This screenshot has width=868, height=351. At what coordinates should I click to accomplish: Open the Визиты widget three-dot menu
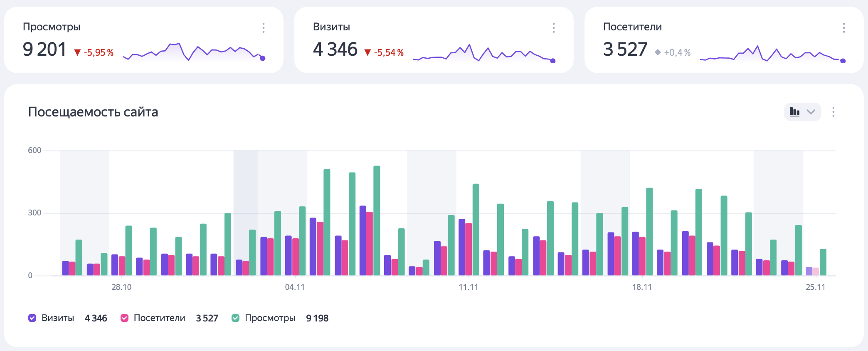pos(553,28)
